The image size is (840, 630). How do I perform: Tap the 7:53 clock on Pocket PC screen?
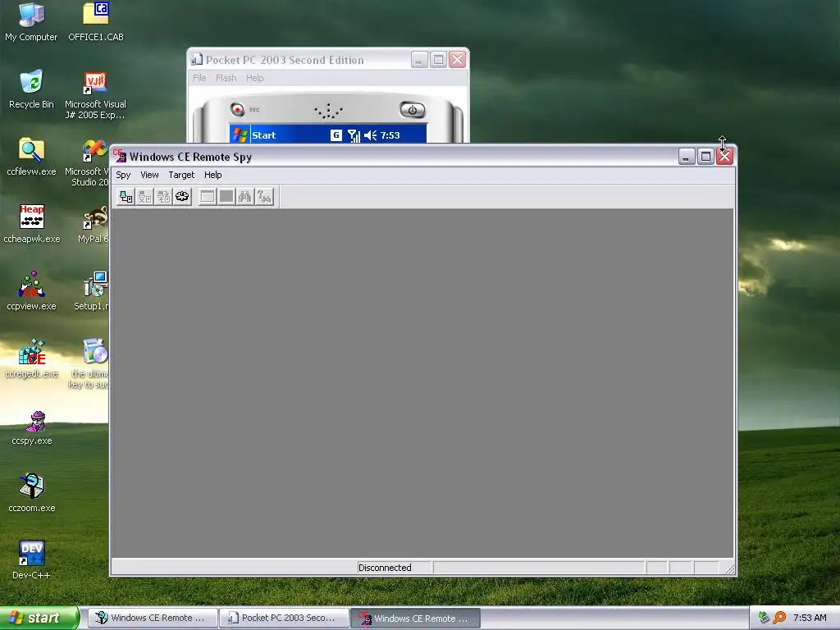click(x=390, y=135)
